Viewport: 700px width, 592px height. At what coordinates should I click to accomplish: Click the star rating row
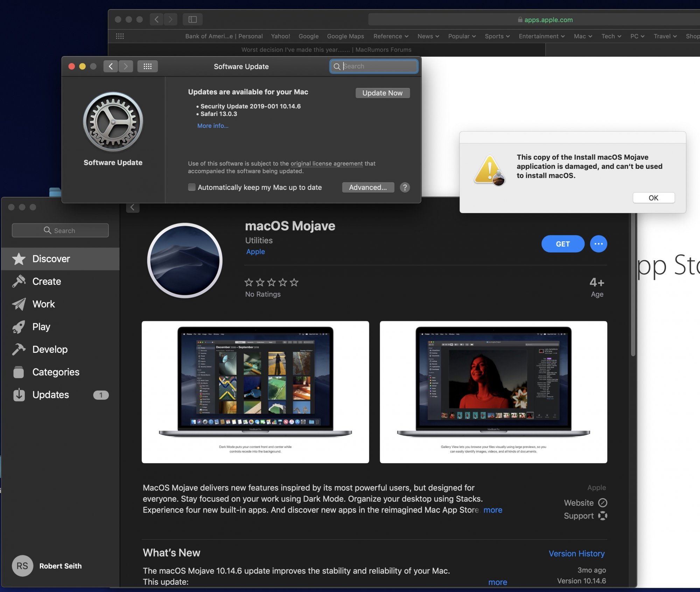271,282
